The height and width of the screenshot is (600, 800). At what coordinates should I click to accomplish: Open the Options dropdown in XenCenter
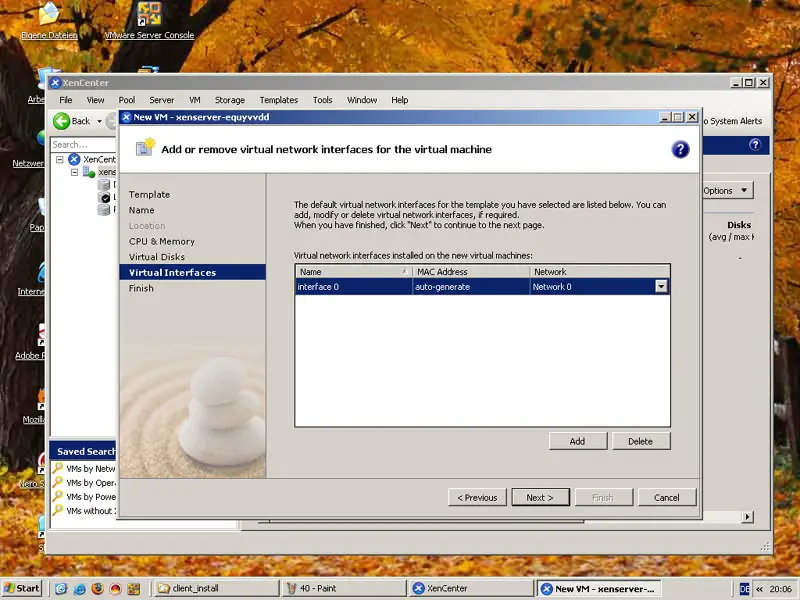click(727, 190)
